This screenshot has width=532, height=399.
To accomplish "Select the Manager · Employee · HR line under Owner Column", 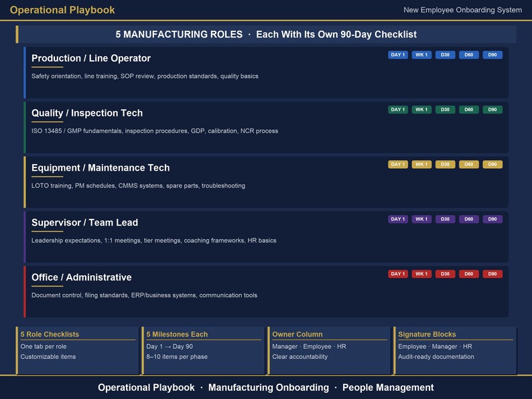I will (x=309, y=347).
